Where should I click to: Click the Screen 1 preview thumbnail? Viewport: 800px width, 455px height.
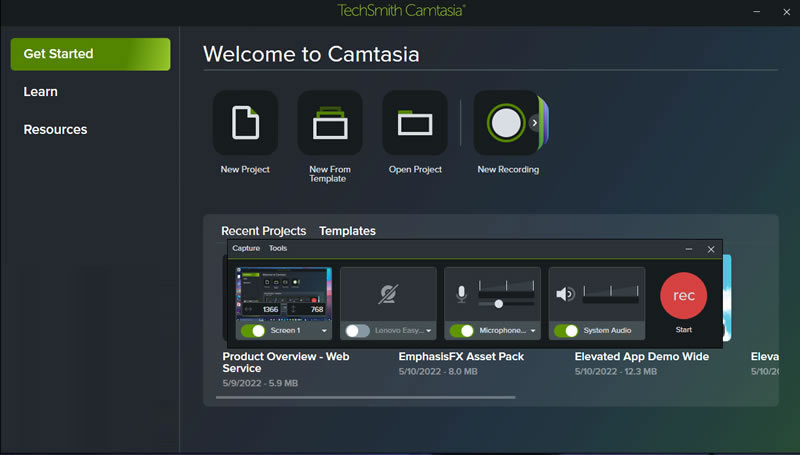pyautogui.click(x=284, y=294)
